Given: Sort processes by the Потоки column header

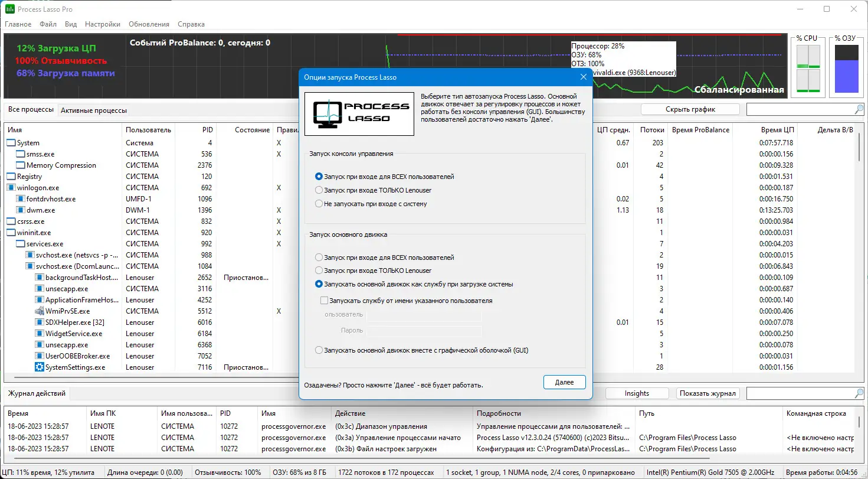Looking at the screenshot, I should 651,130.
